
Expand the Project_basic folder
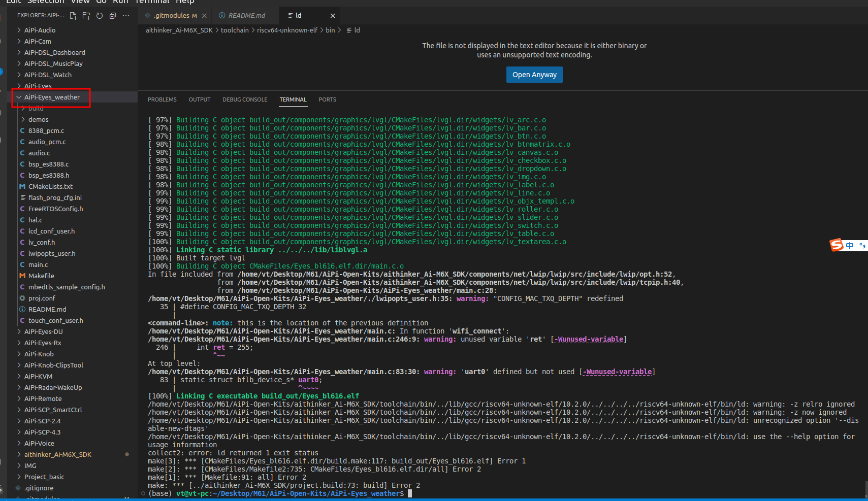click(72, 477)
